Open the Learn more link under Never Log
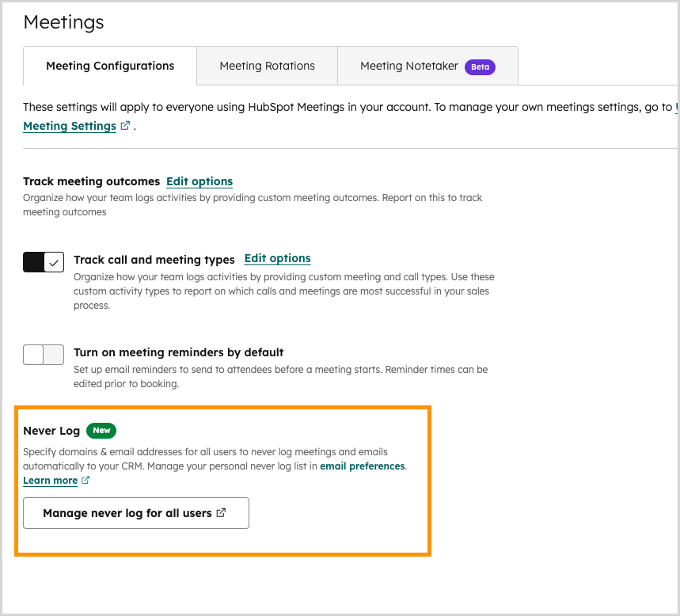Viewport: 680px width, 616px height. coord(51,480)
